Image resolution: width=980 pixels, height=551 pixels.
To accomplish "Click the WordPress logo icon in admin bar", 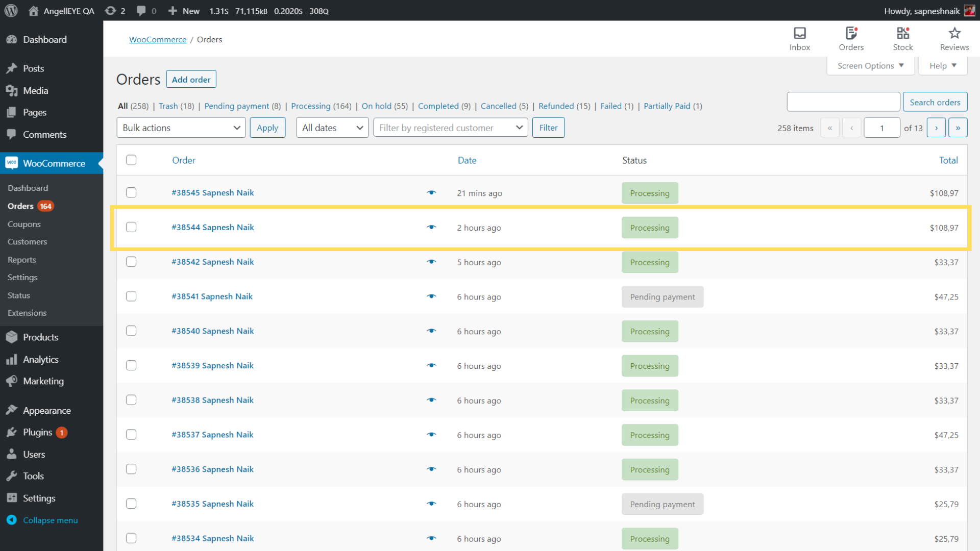I will tap(11, 11).
